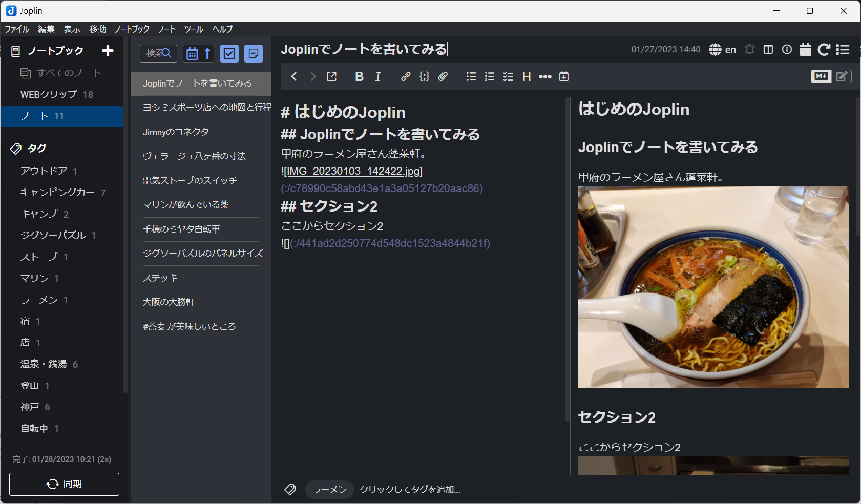The image size is (861, 504).
Task: Open note #蕎麦 が美味しいところ
Action: (x=201, y=326)
